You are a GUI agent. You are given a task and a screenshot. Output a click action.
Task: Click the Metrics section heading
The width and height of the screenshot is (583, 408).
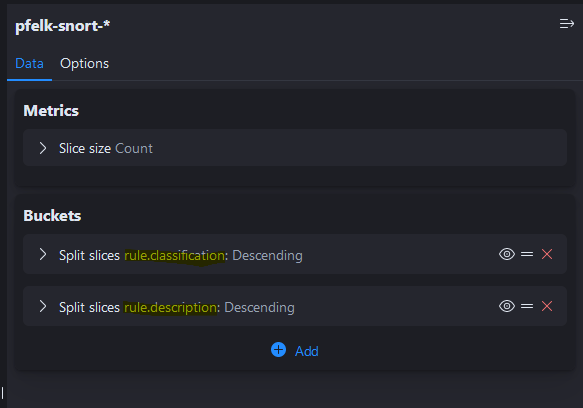(51, 111)
